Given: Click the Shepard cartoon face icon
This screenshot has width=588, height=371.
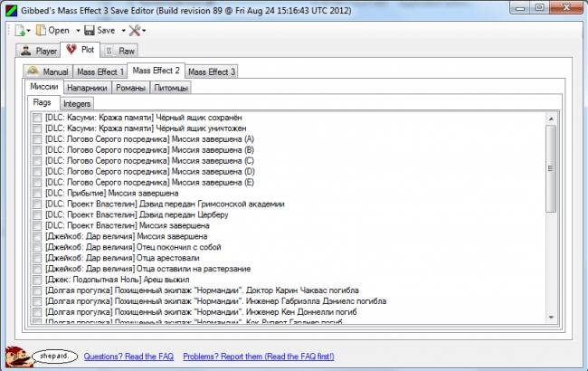Looking at the screenshot, I should pyautogui.click(x=17, y=357).
